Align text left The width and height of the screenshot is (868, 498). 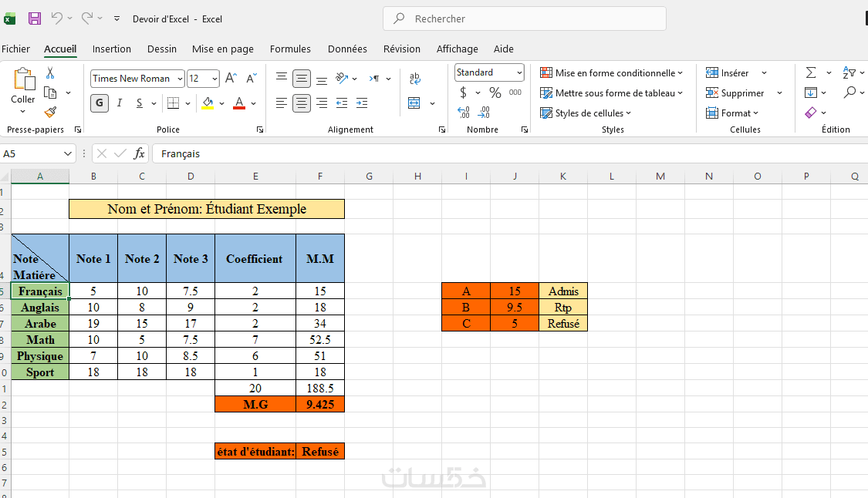coord(282,103)
